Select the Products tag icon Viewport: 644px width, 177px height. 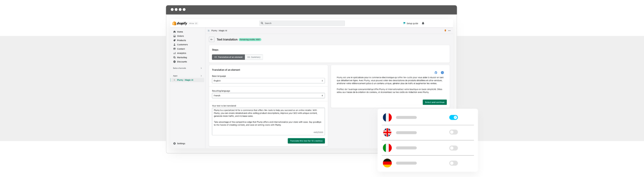[175, 40]
